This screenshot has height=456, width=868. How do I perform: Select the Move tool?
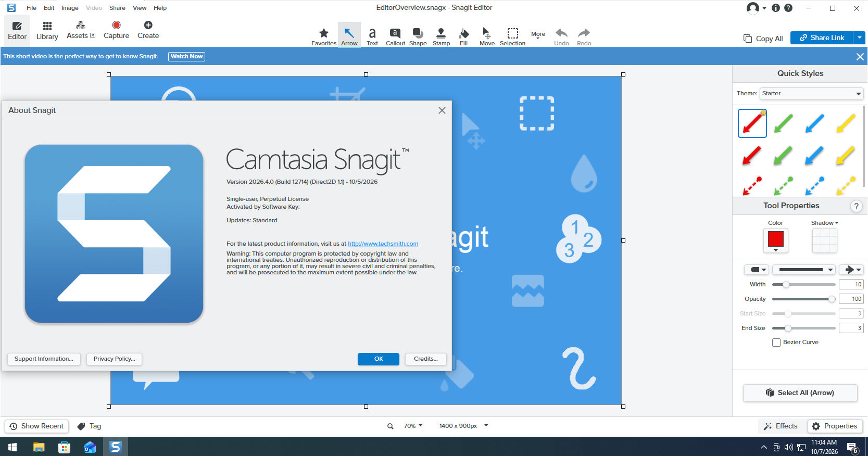[487, 35]
